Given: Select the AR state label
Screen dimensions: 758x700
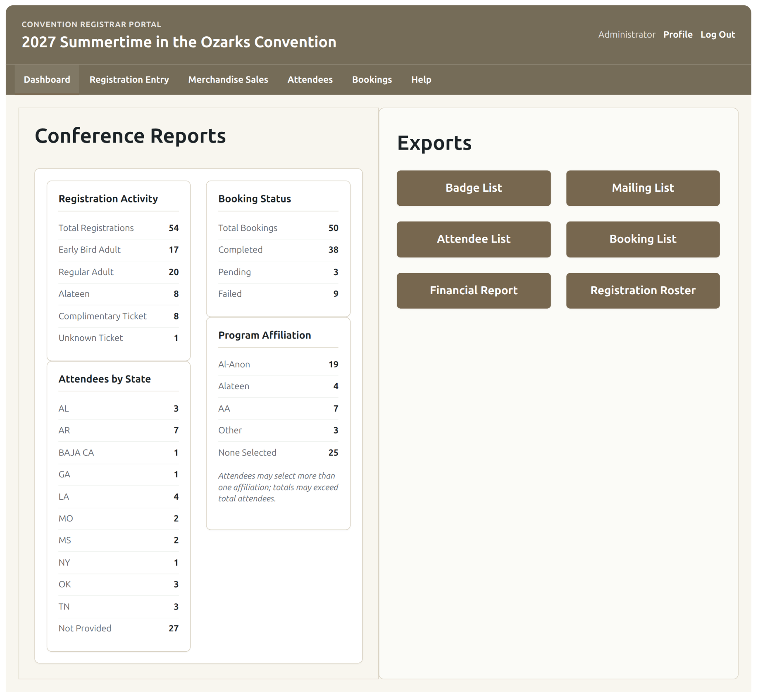Looking at the screenshot, I should tap(64, 431).
